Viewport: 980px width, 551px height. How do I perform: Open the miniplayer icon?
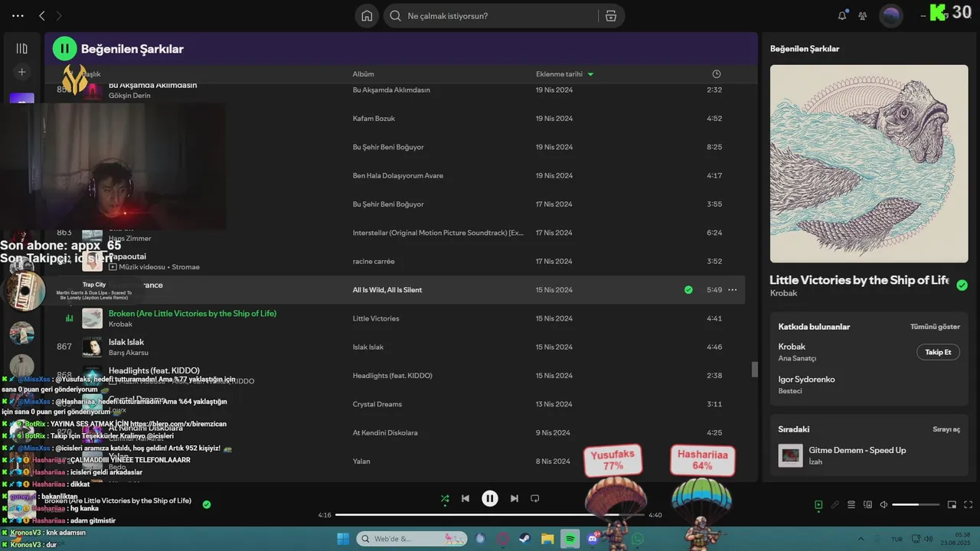tap(952, 504)
